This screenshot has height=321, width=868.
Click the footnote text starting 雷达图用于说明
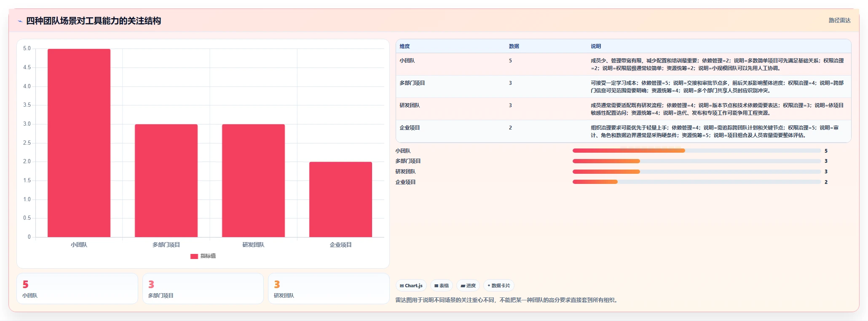(507, 300)
